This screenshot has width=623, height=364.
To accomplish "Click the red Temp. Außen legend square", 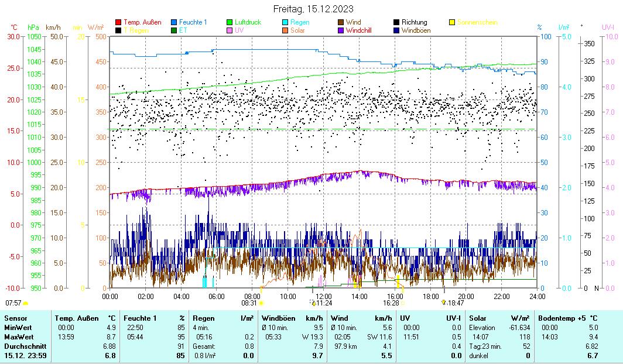I will [118, 23].
